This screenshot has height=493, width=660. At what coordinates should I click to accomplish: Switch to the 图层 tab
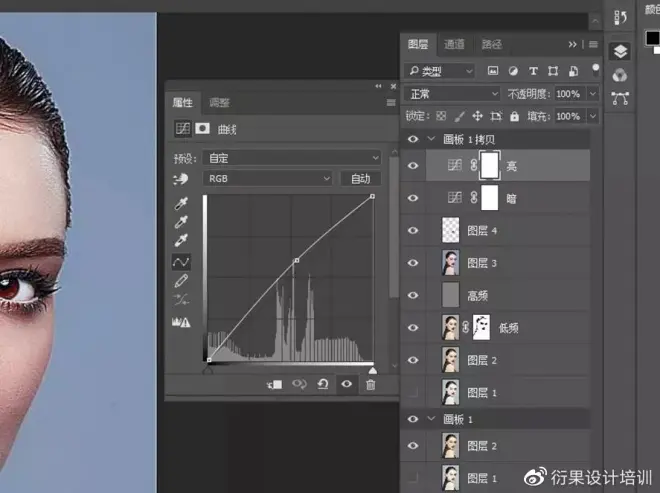point(418,44)
